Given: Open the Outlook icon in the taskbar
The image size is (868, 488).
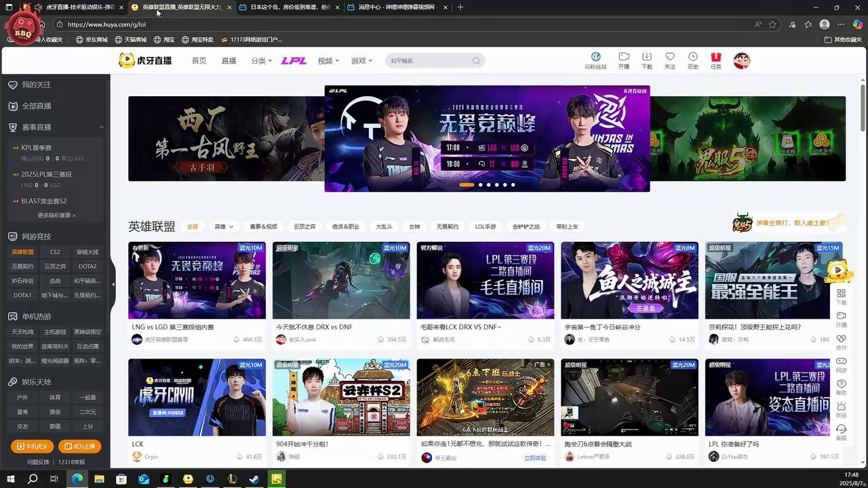Looking at the screenshot, I should pos(143,479).
